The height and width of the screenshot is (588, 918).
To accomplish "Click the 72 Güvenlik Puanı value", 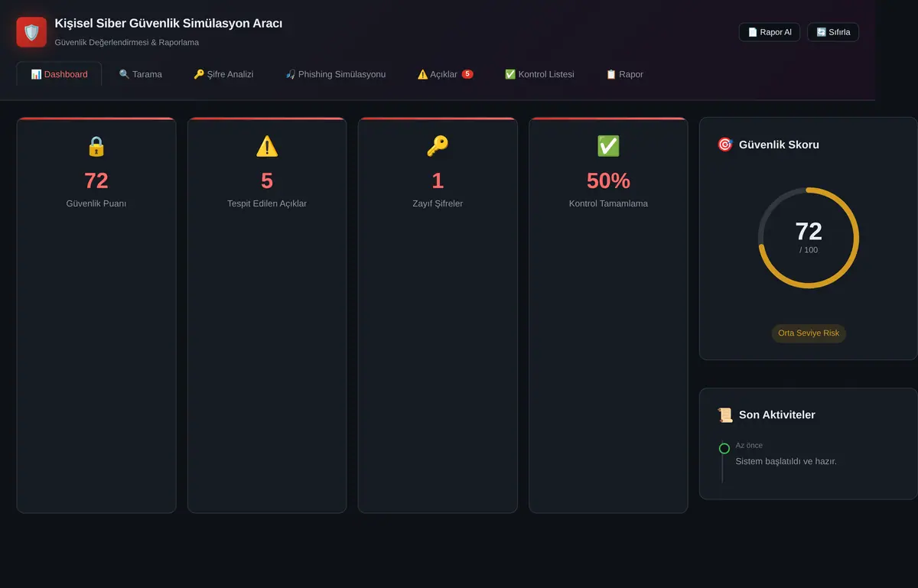I will (x=96, y=180).
